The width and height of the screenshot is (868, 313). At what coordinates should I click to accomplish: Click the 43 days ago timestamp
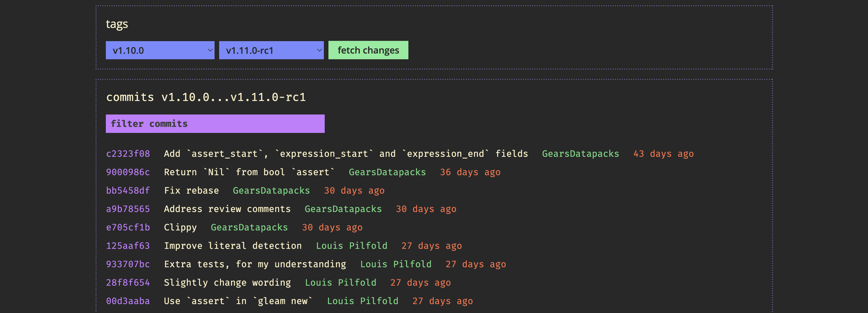663,154
